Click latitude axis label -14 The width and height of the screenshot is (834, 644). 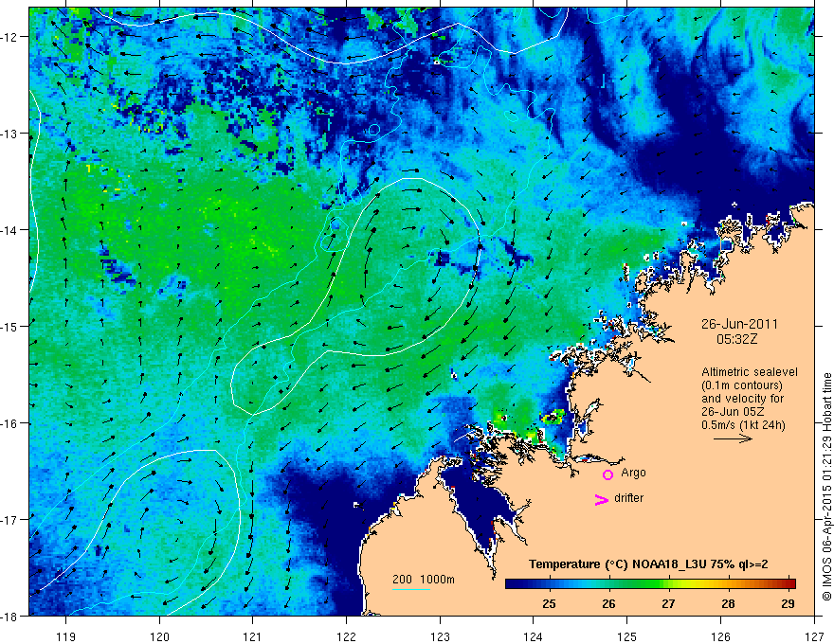[x=10, y=230]
